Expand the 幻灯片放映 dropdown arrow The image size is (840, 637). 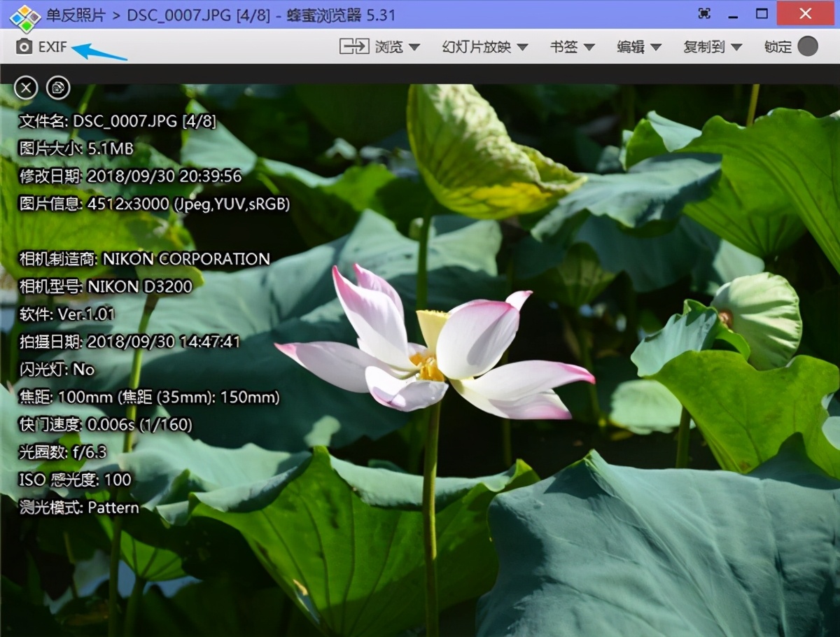pyautogui.click(x=522, y=48)
